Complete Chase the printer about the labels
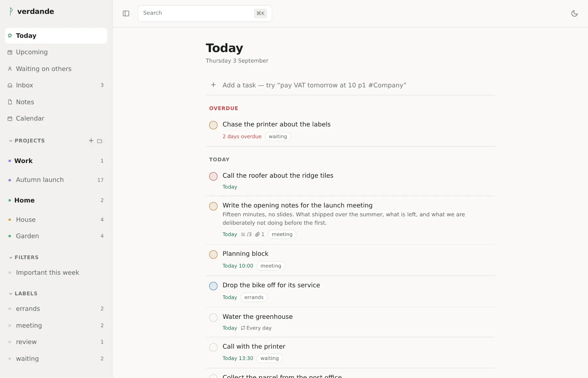Screen dimensions: 588x378 point(213,125)
